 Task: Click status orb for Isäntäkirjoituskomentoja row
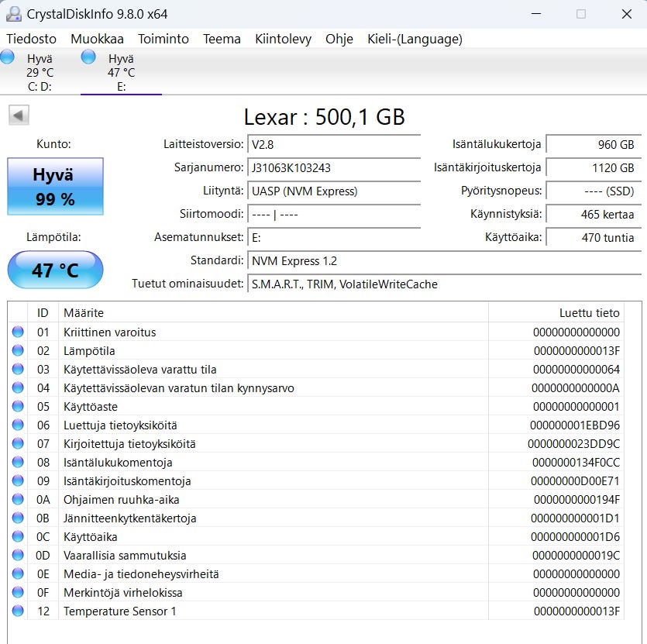[18, 480]
